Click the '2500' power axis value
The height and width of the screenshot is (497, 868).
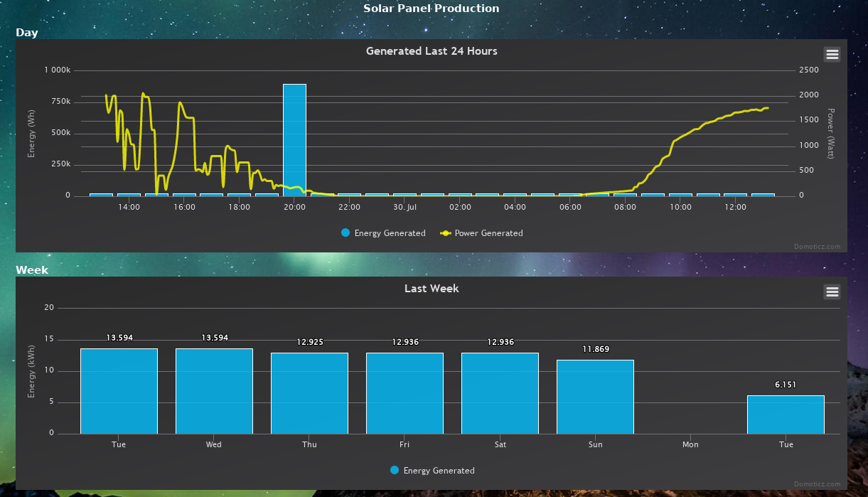tap(809, 70)
